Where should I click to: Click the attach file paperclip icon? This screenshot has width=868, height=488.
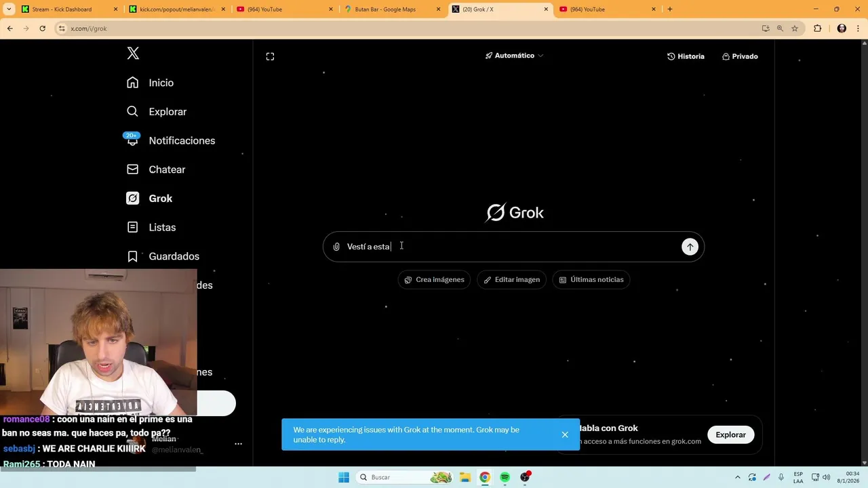click(336, 247)
